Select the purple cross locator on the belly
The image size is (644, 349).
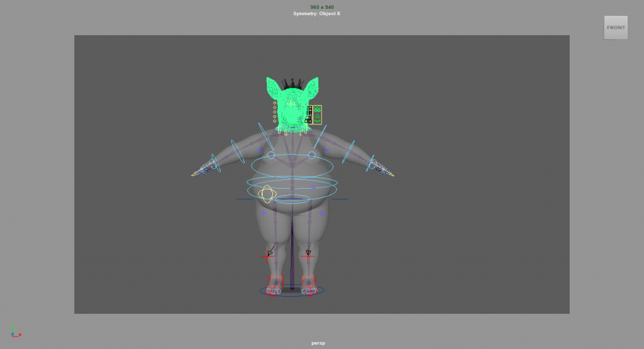coord(313,187)
